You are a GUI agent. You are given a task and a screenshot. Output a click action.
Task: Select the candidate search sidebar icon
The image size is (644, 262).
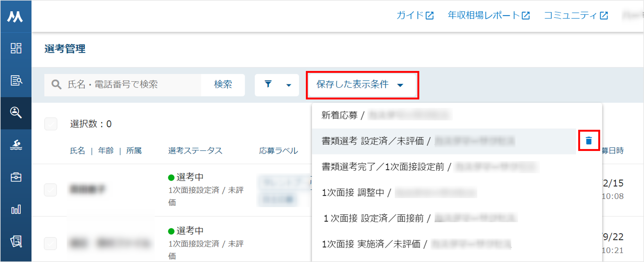[x=16, y=113]
